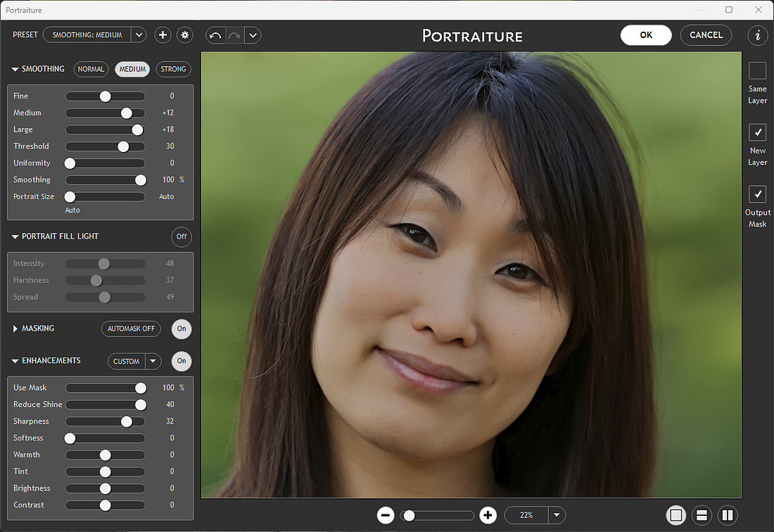The width and height of the screenshot is (774, 532).
Task: Click the Contrast slider
Action: pos(105,505)
